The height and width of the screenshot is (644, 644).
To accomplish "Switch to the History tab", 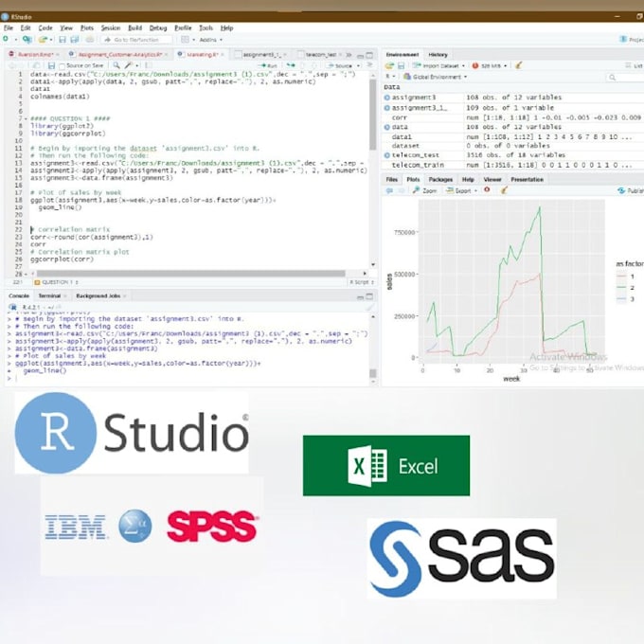I will coord(438,55).
